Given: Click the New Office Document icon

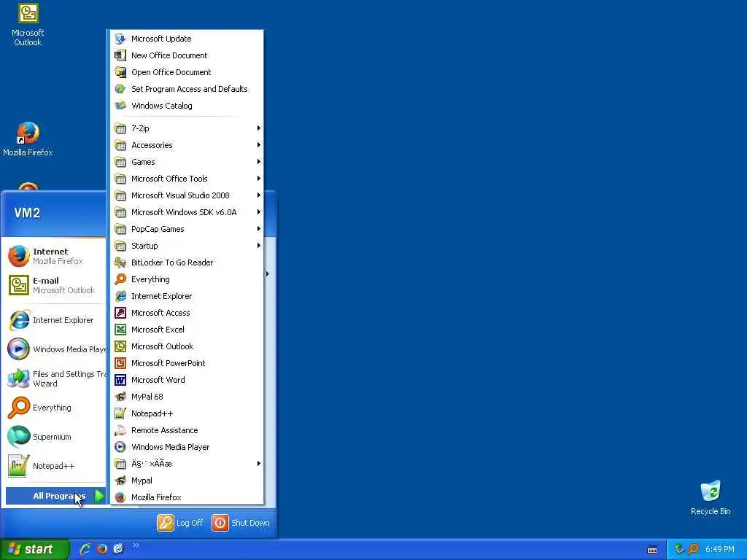Looking at the screenshot, I should [120, 55].
